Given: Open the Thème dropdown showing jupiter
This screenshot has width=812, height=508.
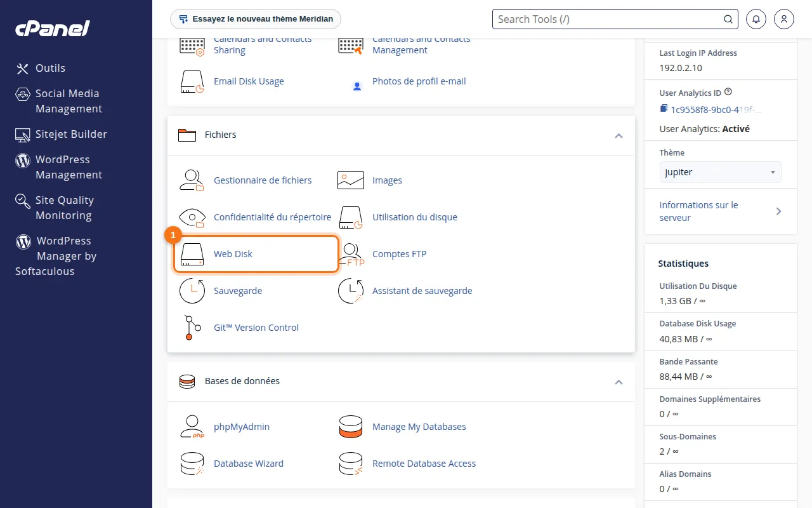Looking at the screenshot, I should click(x=721, y=172).
